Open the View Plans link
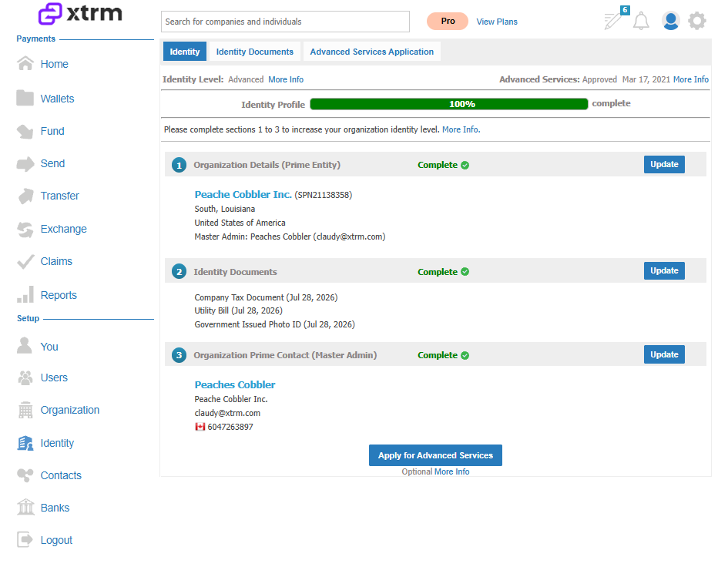 tap(497, 22)
